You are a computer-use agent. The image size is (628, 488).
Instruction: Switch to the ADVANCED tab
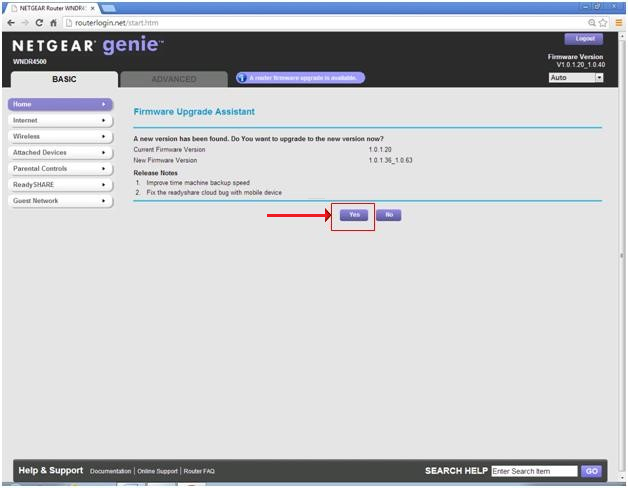[x=174, y=79]
